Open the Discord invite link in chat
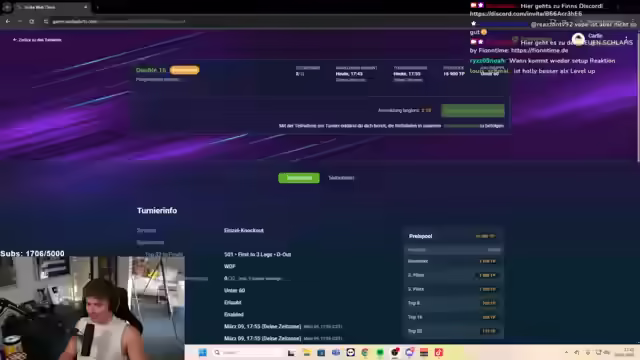Screen dimensions: 640x360 pos(526,14)
